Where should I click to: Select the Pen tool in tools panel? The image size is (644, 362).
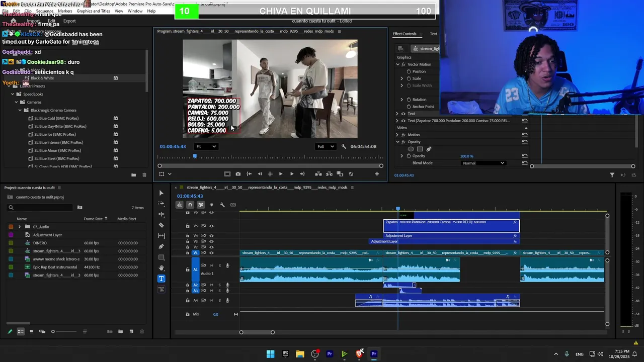click(161, 246)
